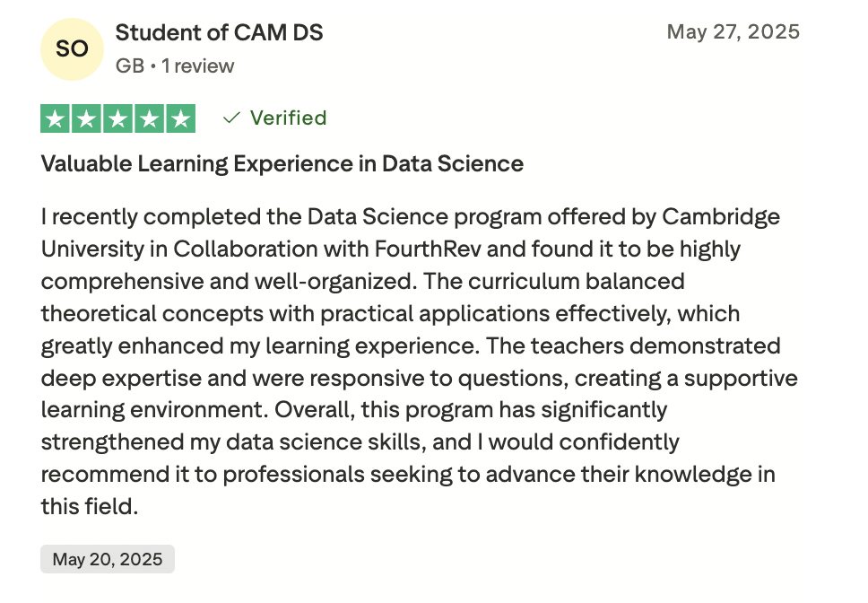Click the May 27, 2025 posting date
This screenshot has height=603, width=868.
733,32
